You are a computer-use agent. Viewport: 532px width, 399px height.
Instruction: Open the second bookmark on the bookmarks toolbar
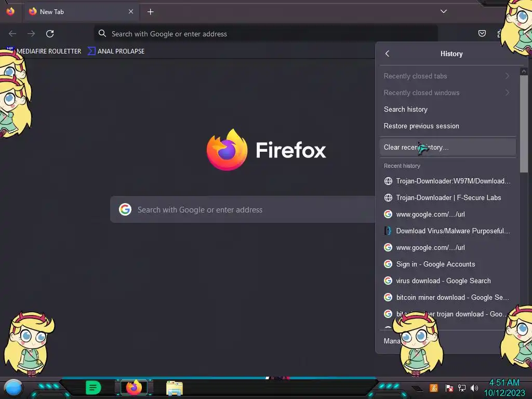pyautogui.click(x=116, y=51)
